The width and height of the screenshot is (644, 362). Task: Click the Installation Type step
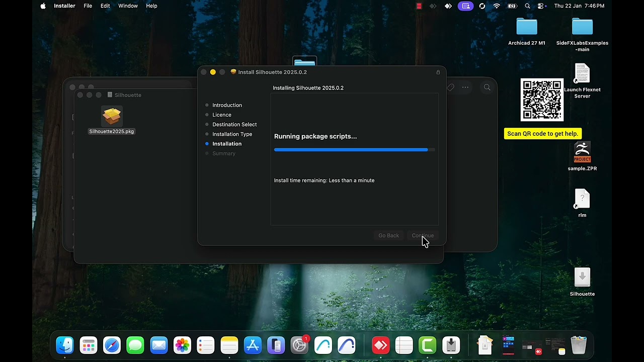pyautogui.click(x=232, y=134)
